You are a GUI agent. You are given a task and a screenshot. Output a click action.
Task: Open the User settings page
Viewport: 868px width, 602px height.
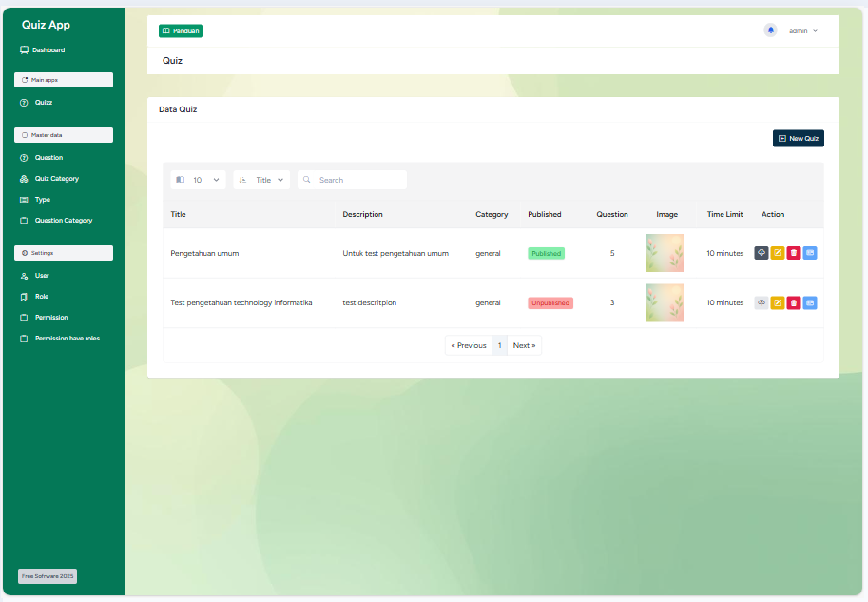34,275
